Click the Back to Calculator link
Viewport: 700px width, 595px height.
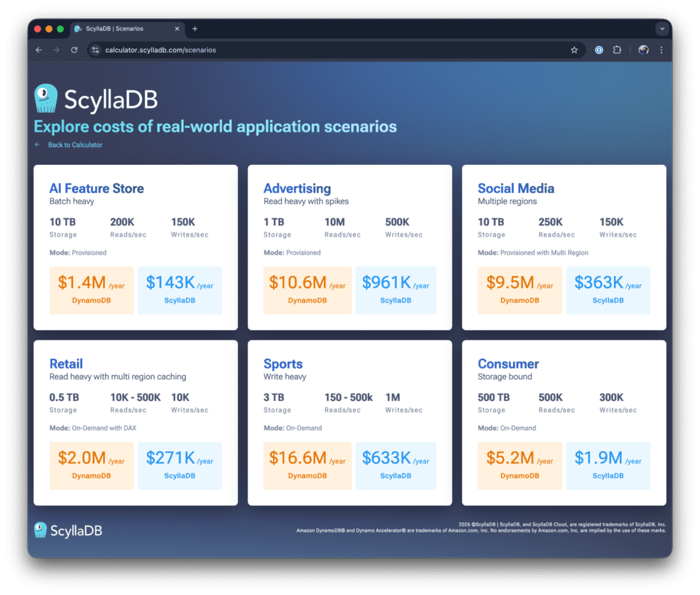pos(74,145)
